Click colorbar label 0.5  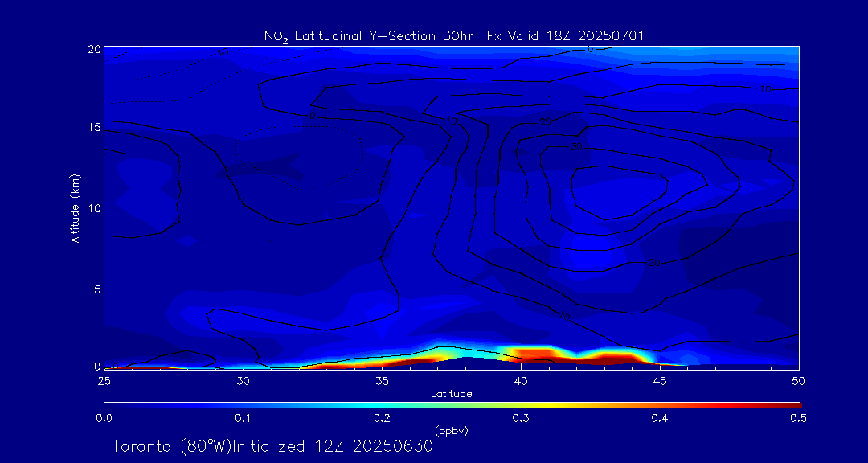(x=799, y=419)
